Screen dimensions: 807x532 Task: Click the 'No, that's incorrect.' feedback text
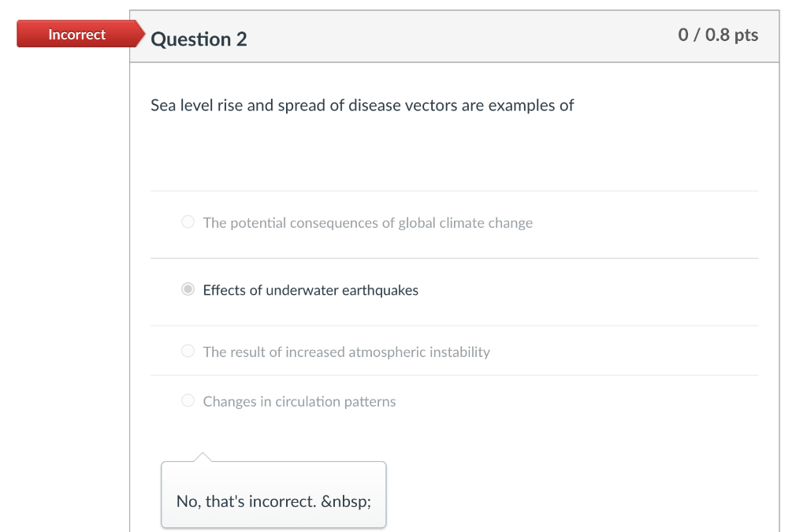point(245,501)
